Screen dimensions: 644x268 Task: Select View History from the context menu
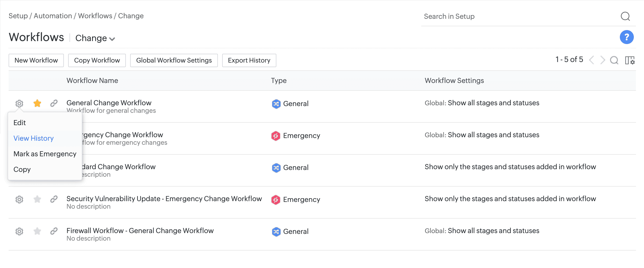point(33,138)
